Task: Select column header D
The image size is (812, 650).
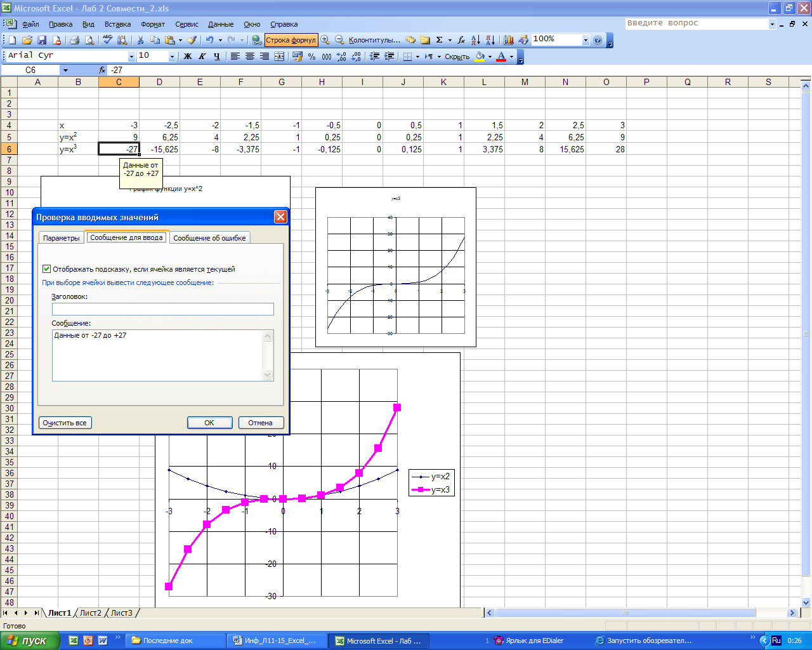Action: 159,82
